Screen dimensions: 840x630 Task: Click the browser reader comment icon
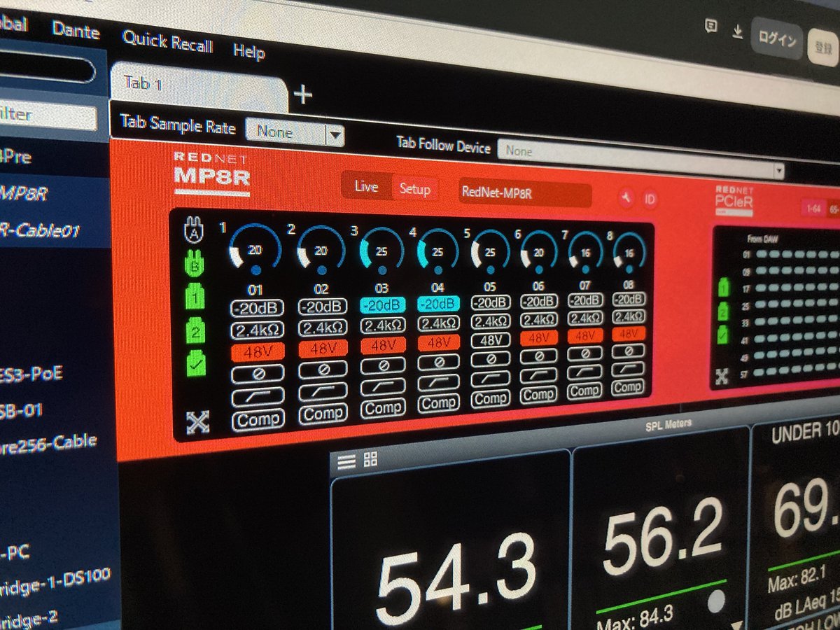pyautogui.click(x=711, y=26)
